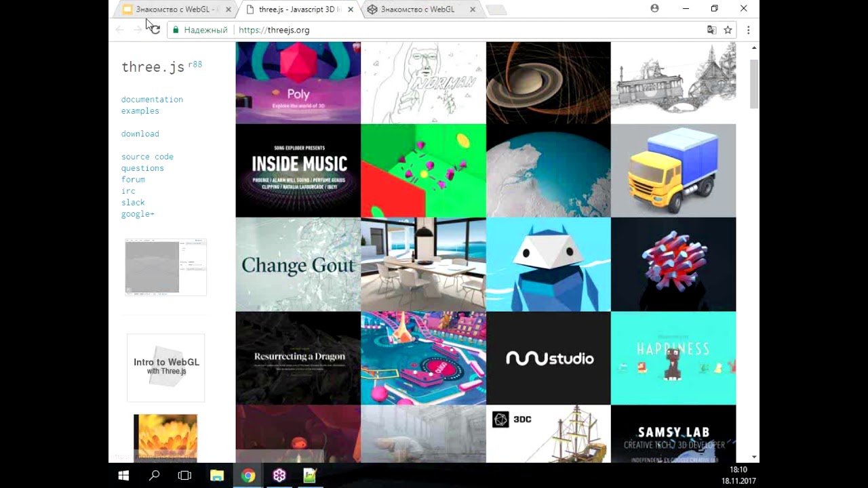The width and height of the screenshot is (868, 488).
Task: Open the Happiness project thumbnail
Action: pyautogui.click(x=673, y=358)
